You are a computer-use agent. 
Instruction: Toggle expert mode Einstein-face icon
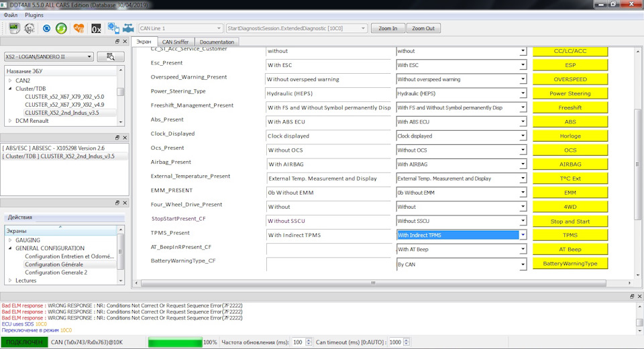[30, 28]
